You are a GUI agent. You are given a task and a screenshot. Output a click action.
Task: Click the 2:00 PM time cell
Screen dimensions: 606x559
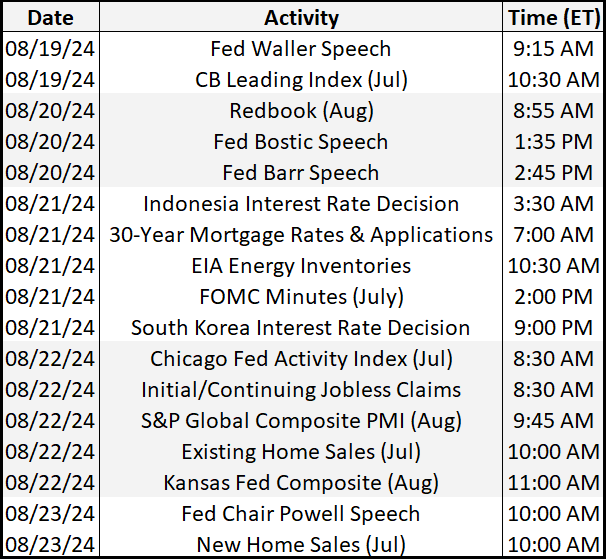point(552,296)
